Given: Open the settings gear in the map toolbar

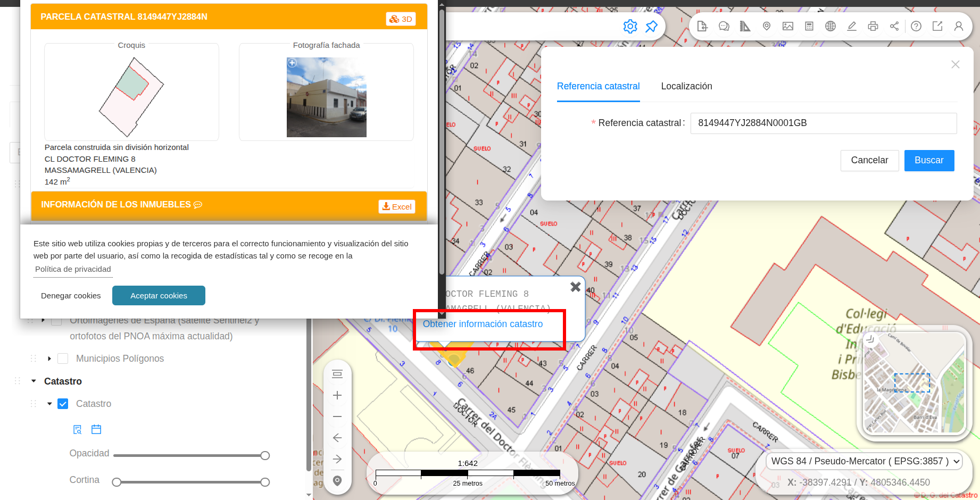Looking at the screenshot, I should (x=630, y=27).
